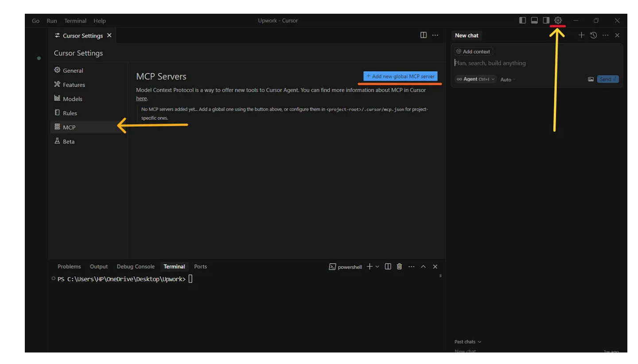Image resolution: width=638 pixels, height=364 pixels.
Task: Toggle the bottom panel layout icon
Action: [x=534, y=20]
